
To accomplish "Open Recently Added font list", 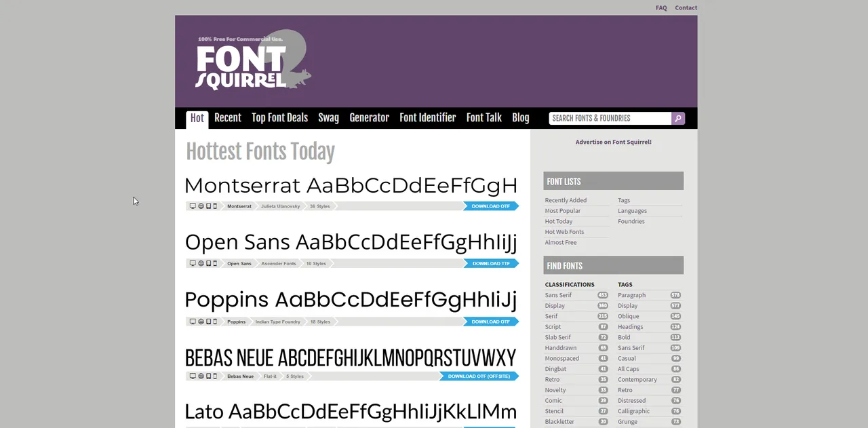I will [566, 200].
